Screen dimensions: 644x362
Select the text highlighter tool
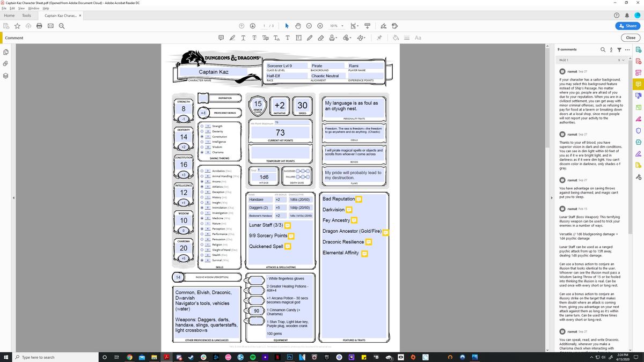point(232,38)
